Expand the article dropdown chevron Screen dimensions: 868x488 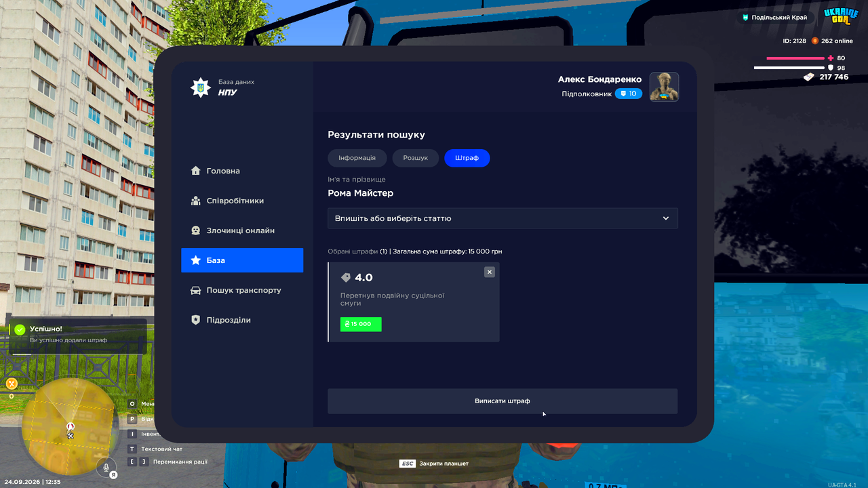pos(666,218)
